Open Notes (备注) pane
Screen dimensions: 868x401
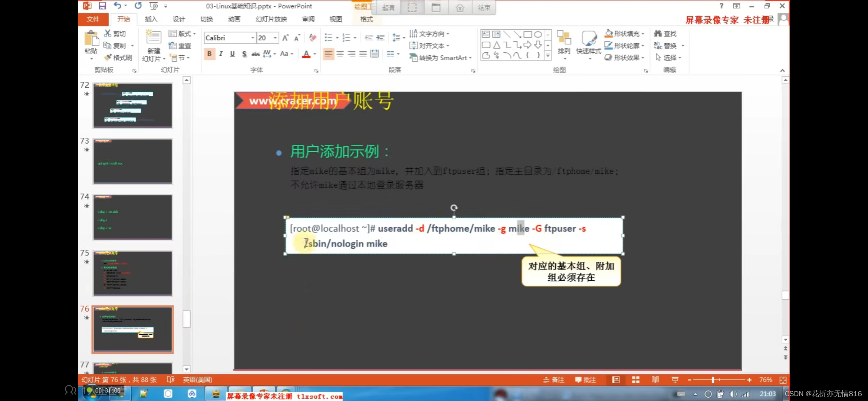553,379
